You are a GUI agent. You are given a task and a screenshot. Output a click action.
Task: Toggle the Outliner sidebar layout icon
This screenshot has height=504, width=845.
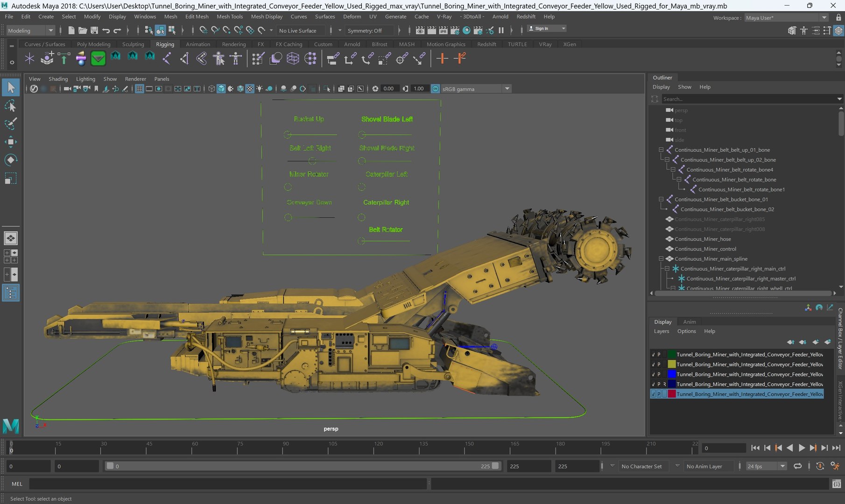[10, 293]
